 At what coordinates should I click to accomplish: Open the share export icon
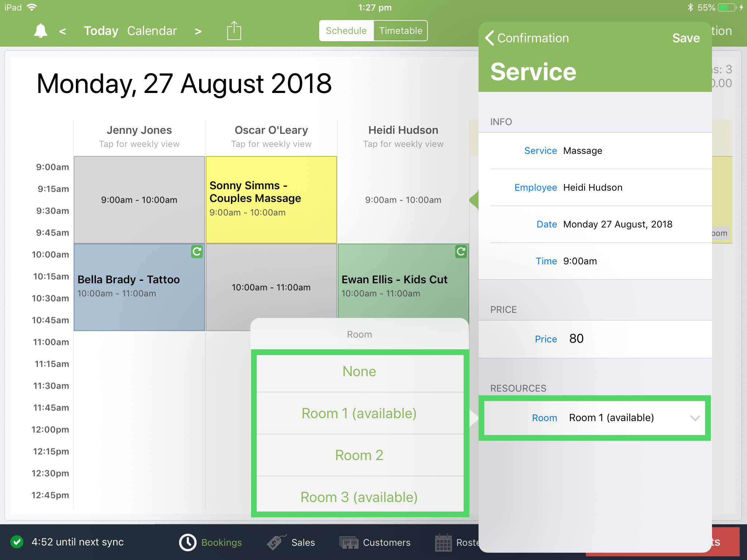point(233,31)
